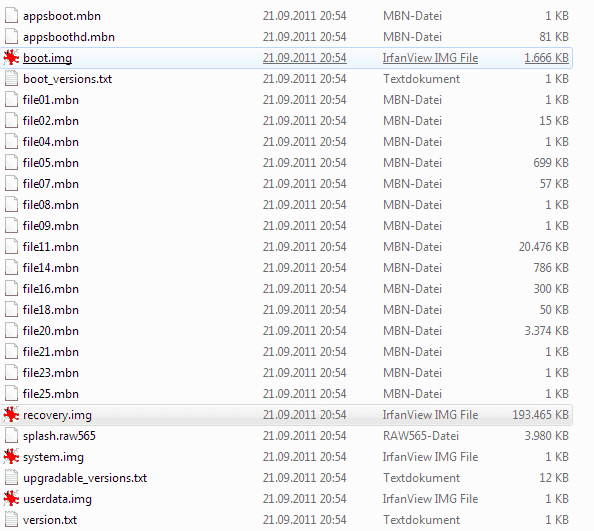Click the blank icon of file11.mbn
This screenshot has width=594, height=531.
tap(11, 247)
